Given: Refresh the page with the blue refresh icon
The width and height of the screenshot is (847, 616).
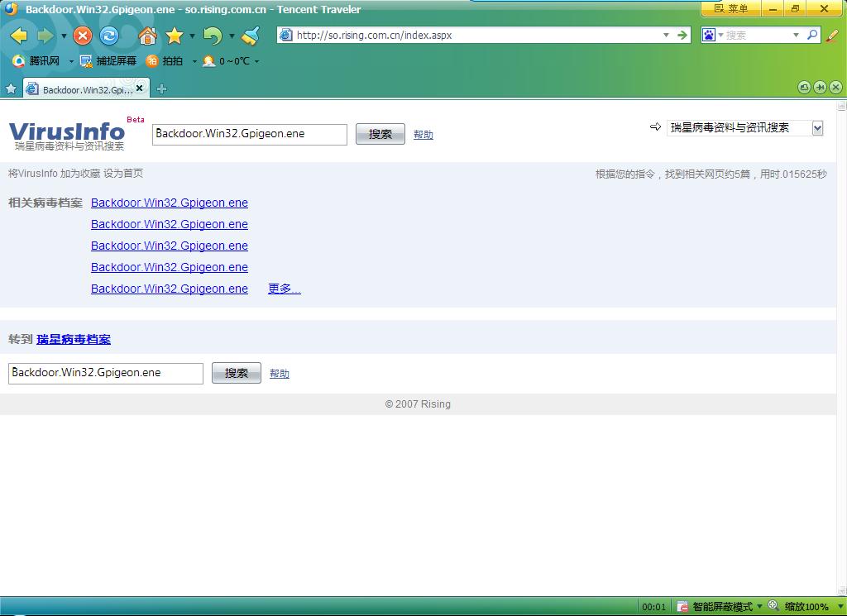Looking at the screenshot, I should 109,36.
